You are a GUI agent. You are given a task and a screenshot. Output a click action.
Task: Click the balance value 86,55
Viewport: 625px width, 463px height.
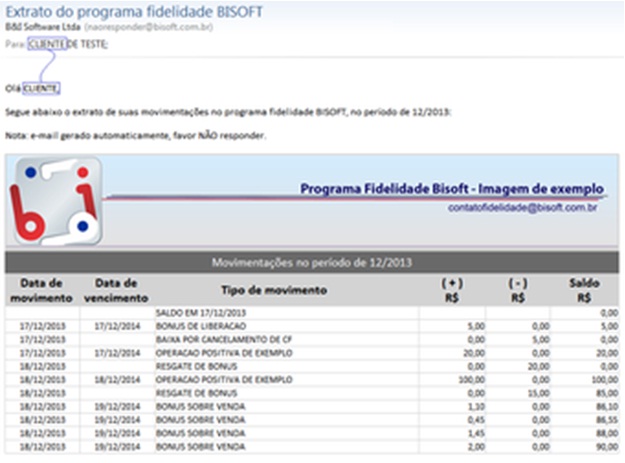click(607, 420)
